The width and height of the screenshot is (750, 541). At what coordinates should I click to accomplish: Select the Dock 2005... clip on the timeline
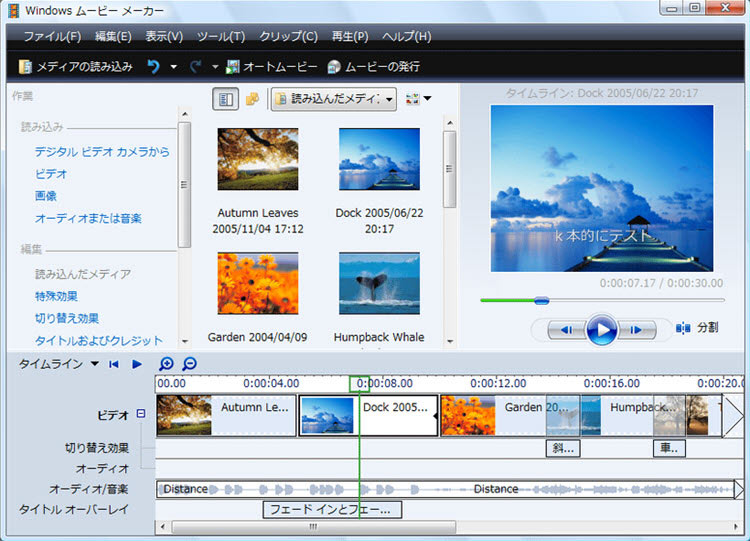(368, 415)
